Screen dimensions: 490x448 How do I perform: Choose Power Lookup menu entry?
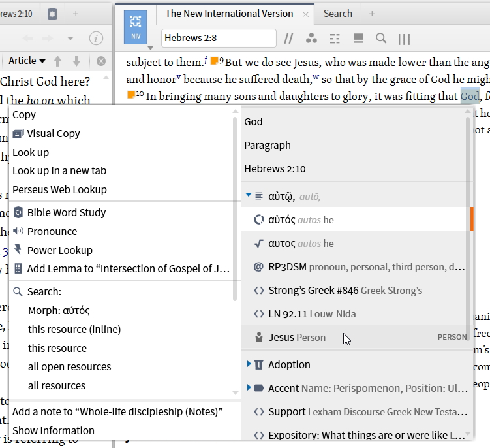53,250
